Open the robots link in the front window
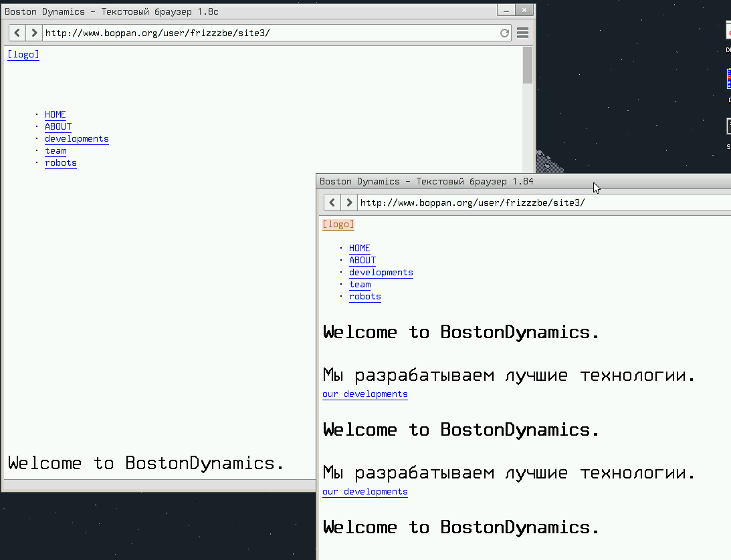 coord(364,296)
